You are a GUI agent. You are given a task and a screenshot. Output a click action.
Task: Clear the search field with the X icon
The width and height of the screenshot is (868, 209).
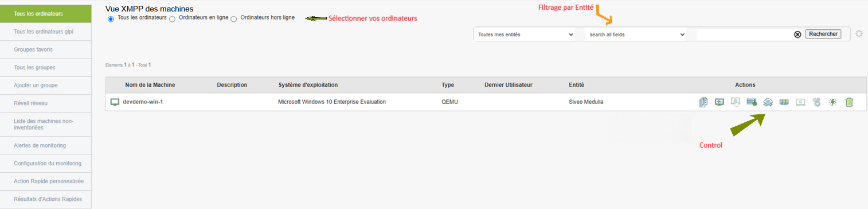pos(797,34)
